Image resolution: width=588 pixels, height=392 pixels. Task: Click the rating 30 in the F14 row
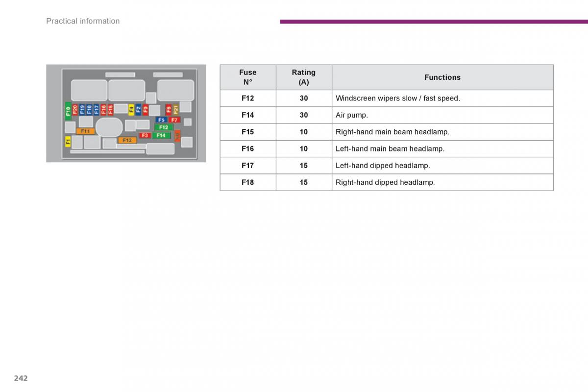pyautogui.click(x=304, y=115)
